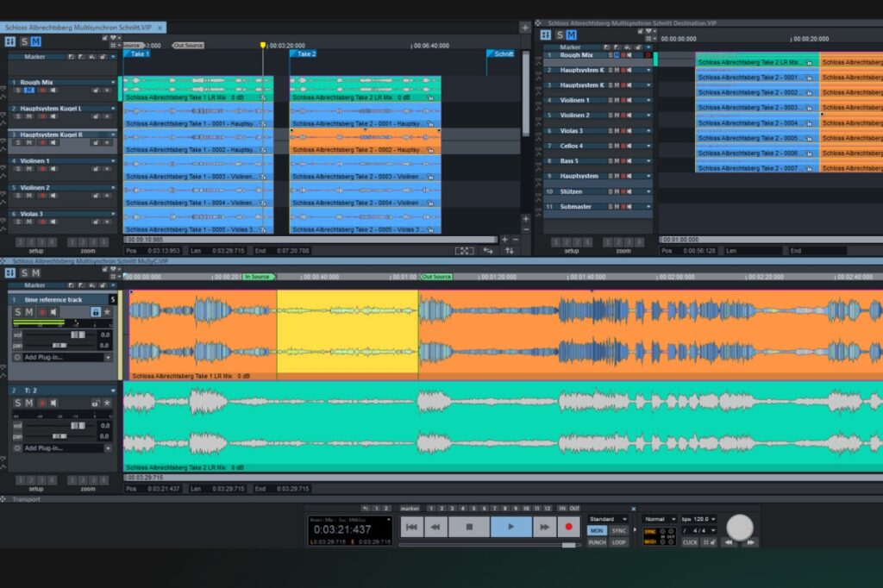This screenshot has width=883, height=588.
Task: Click the lock icon on the time reference track
Action: click(x=96, y=313)
